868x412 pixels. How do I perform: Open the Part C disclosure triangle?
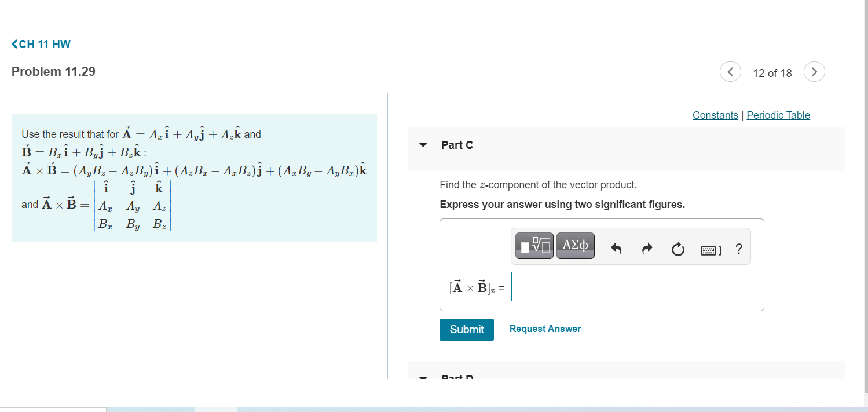pos(423,145)
